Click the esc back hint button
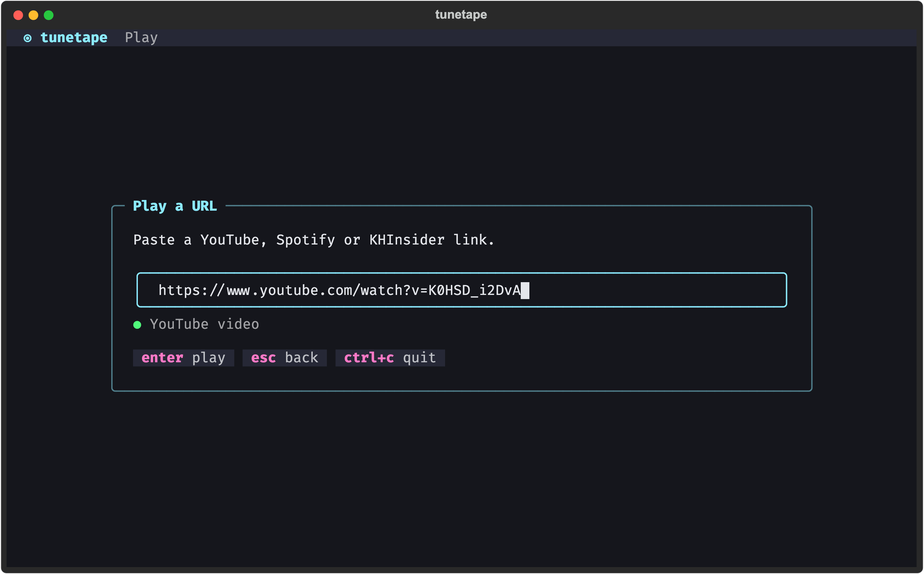The image size is (924, 574). coord(285,358)
